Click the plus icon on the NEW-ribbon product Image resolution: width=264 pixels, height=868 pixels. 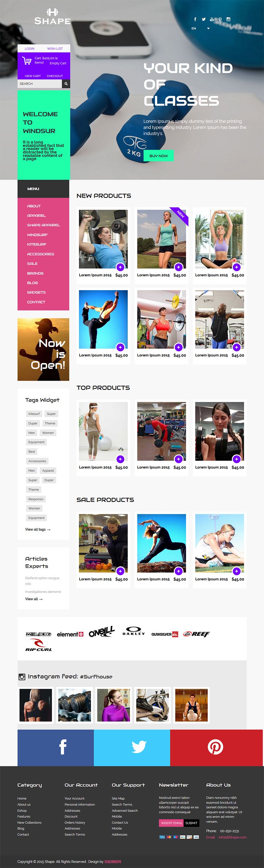tap(178, 267)
